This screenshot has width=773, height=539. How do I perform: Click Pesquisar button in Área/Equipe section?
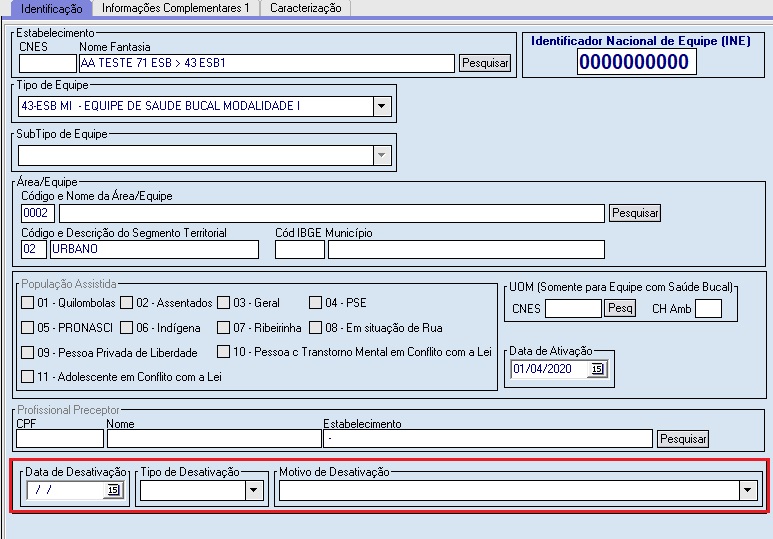pos(635,213)
